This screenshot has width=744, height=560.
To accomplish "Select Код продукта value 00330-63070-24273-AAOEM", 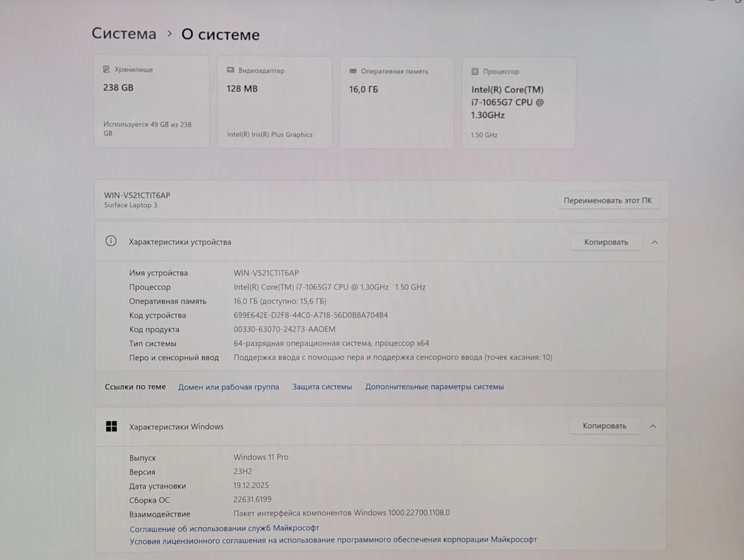I will coord(284,329).
